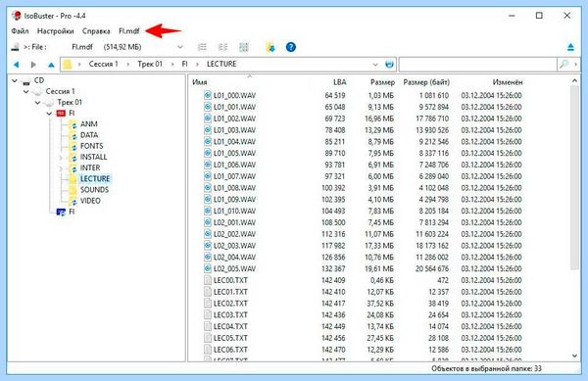Open the address bar history dropdown

point(375,65)
